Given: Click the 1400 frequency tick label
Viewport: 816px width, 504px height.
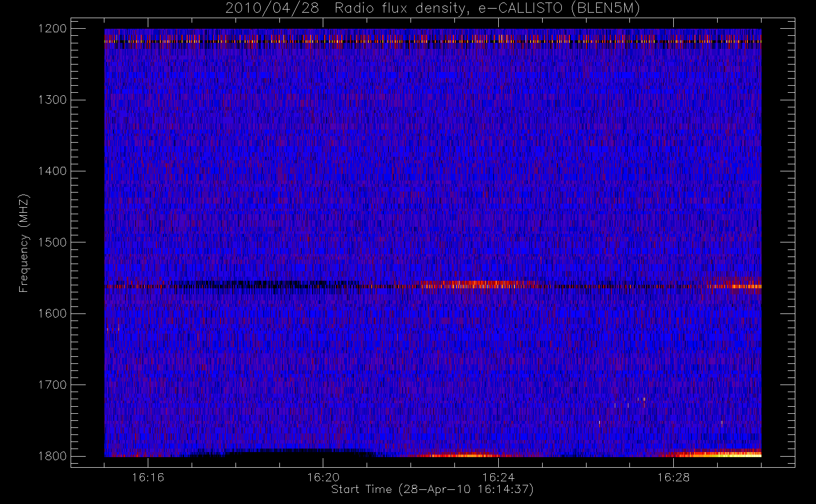Looking at the screenshot, I should pyautogui.click(x=52, y=171).
